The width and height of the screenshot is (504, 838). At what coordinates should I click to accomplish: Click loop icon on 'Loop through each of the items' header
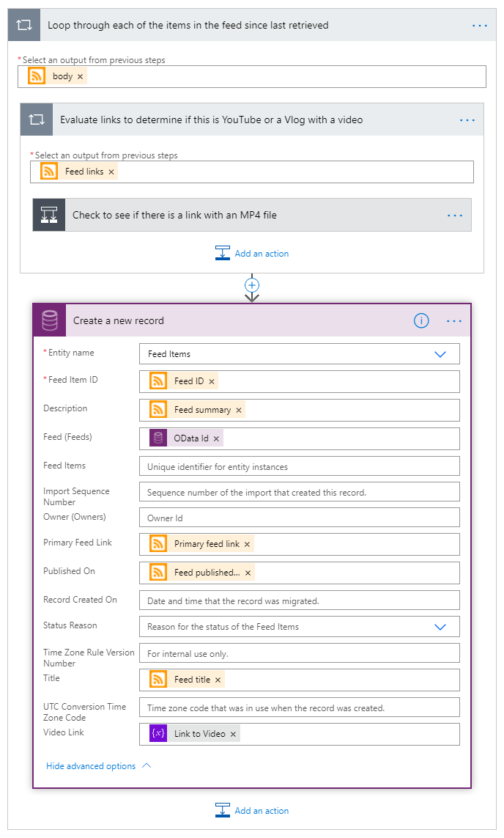(x=24, y=25)
